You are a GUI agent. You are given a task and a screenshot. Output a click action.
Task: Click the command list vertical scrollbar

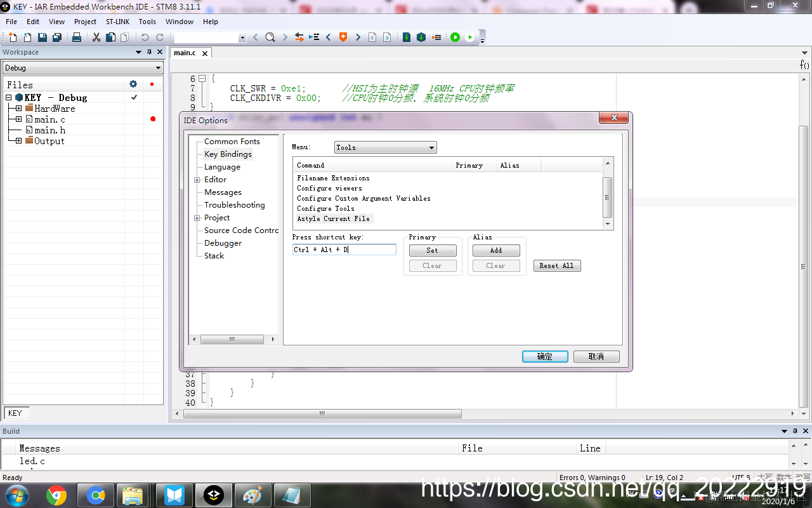click(x=608, y=194)
